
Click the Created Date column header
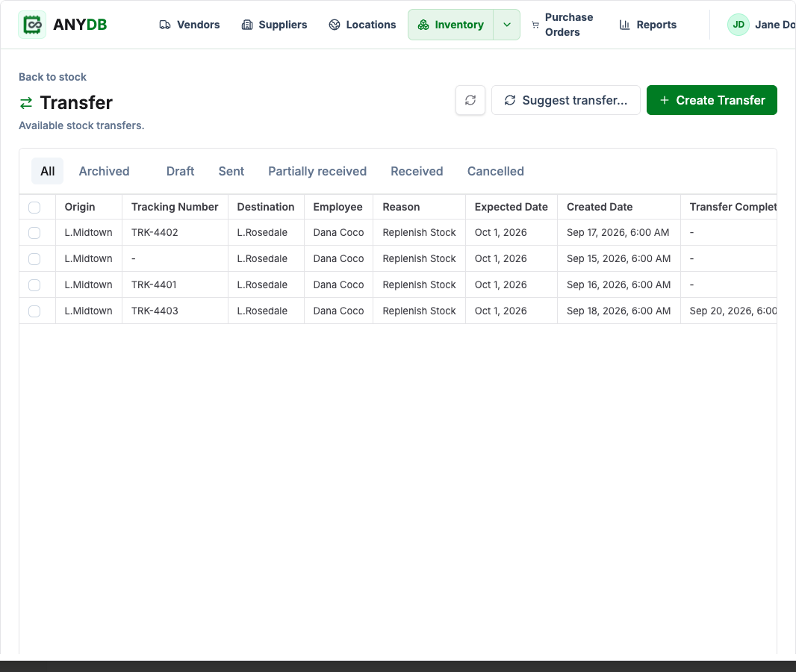619,207
